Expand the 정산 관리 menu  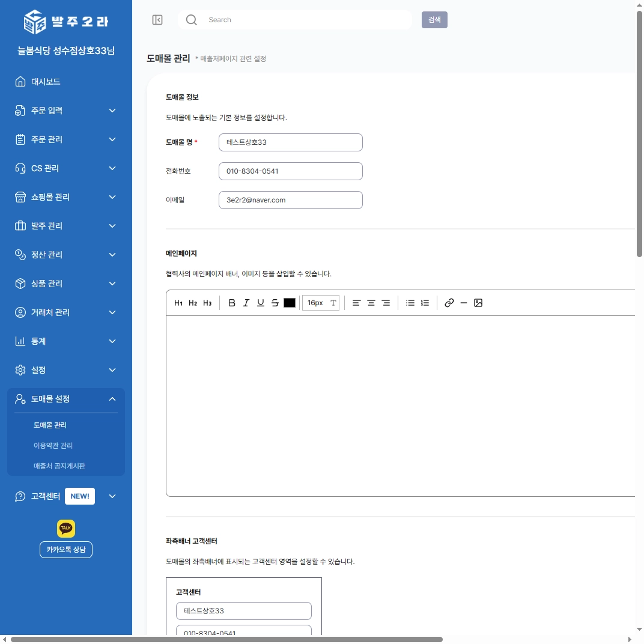point(66,255)
